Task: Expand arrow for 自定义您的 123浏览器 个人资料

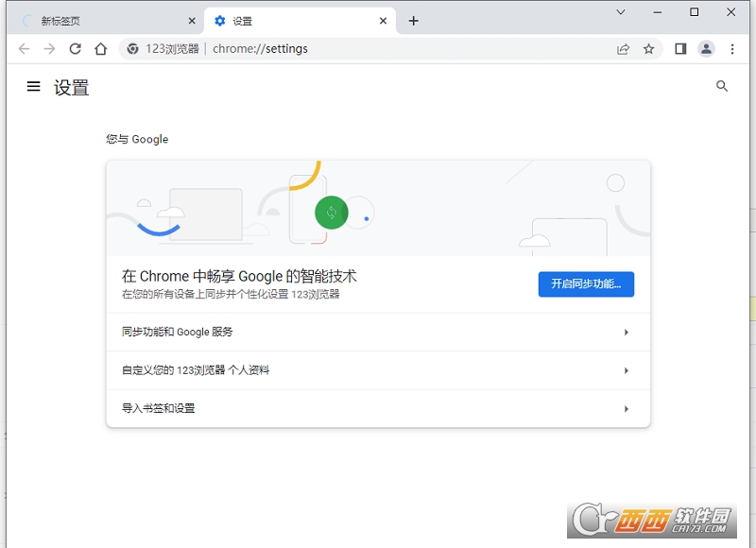Action: click(x=627, y=370)
